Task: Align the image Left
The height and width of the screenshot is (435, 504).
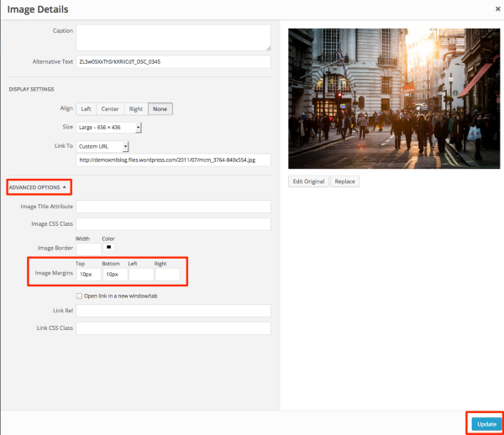Action: 86,109
